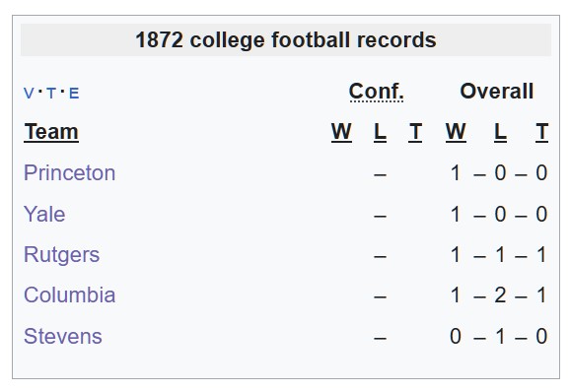Click Columbia's overall losses value 2
This screenshot has height=392, width=570.
500,295
